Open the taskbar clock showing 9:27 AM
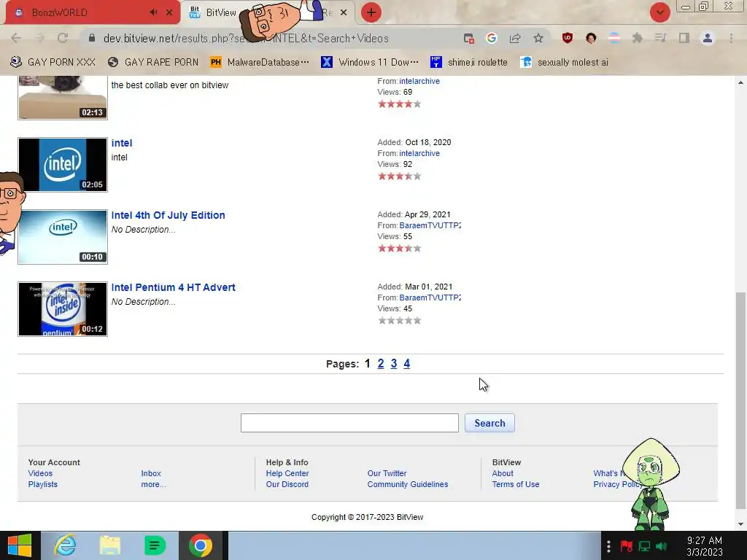The width and height of the screenshot is (747, 560). point(704,545)
